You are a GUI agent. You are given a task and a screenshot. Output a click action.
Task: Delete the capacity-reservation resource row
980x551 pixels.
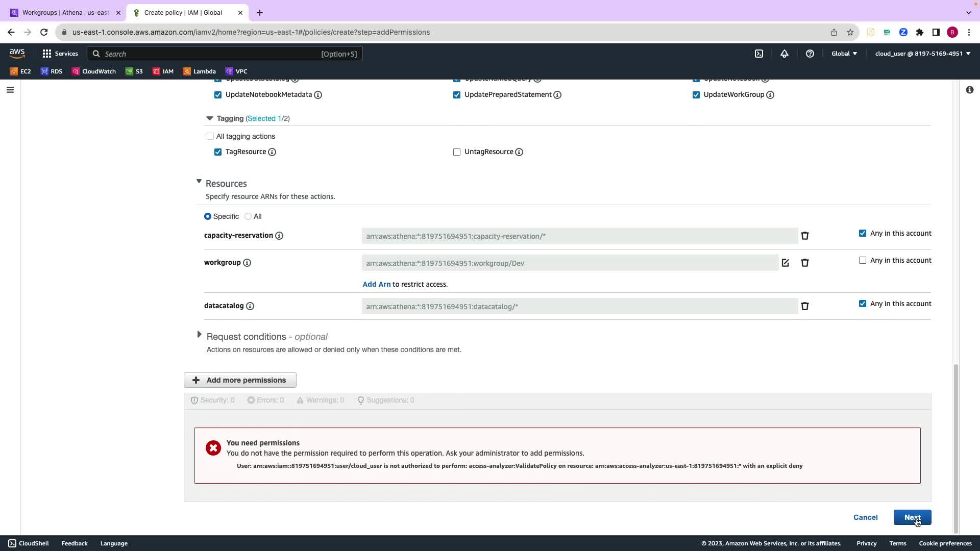pos(805,236)
